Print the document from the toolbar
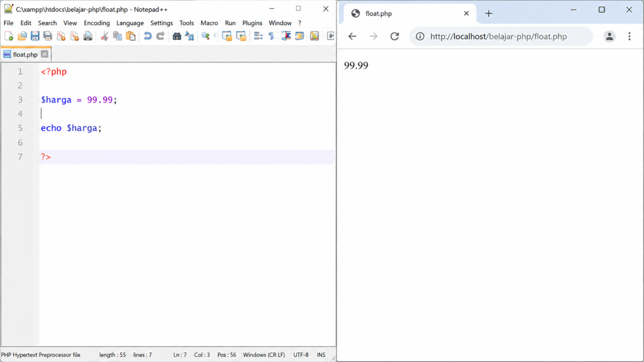 pyautogui.click(x=87, y=36)
